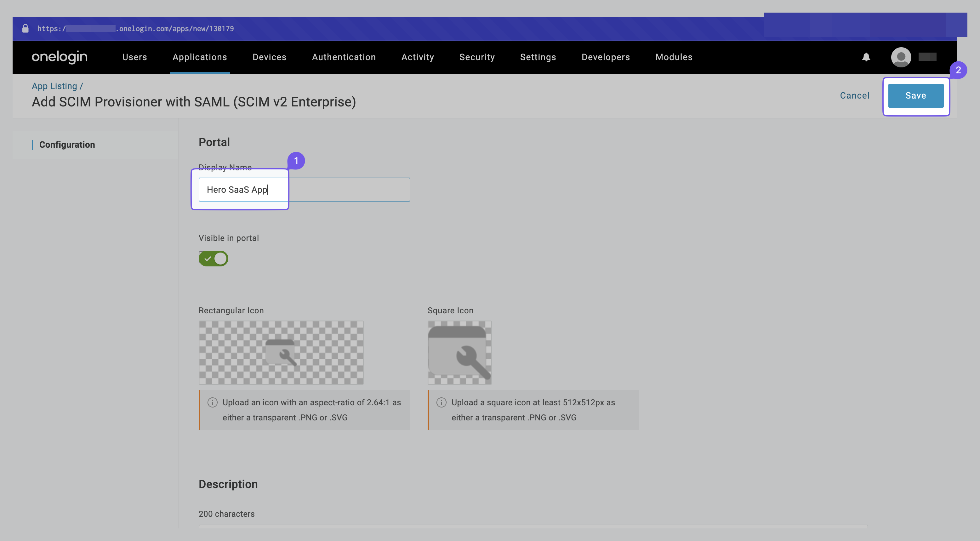Click the Square Icon upload placeholder
Image resolution: width=980 pixels, height=541 pixels.
tap(459, 352)
